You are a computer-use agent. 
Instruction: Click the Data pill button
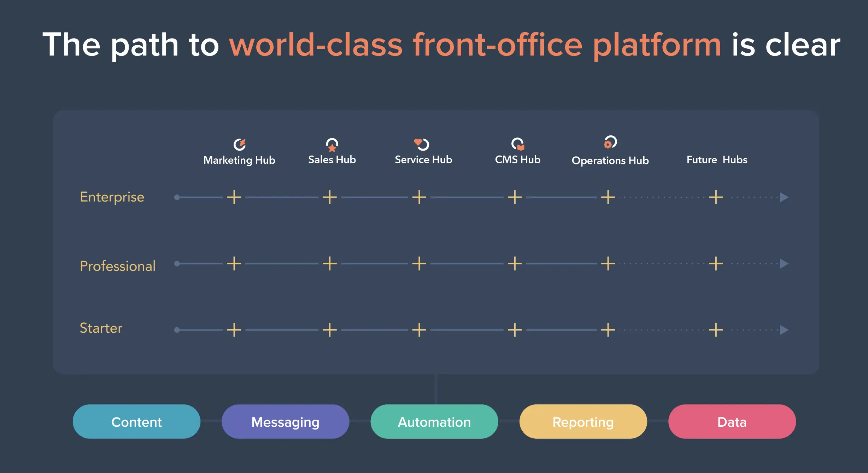point(732,421)
